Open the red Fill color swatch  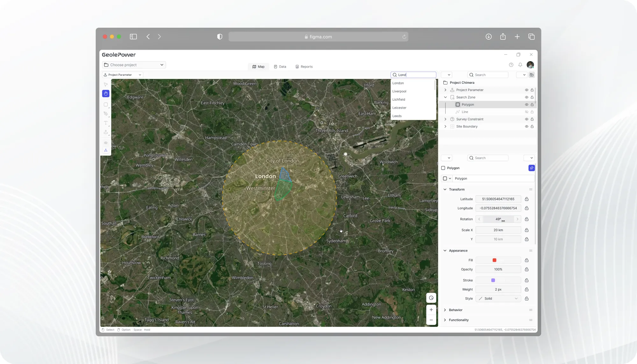(x=494, y=260)
